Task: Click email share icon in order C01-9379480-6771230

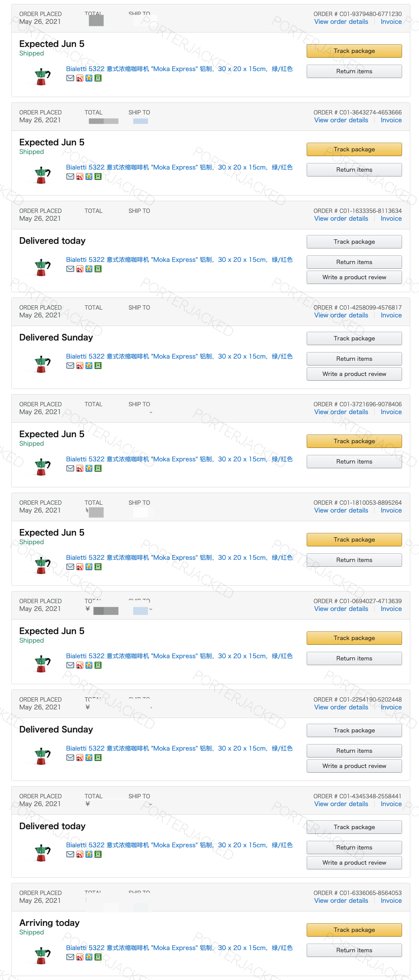Action: [70, 78]
